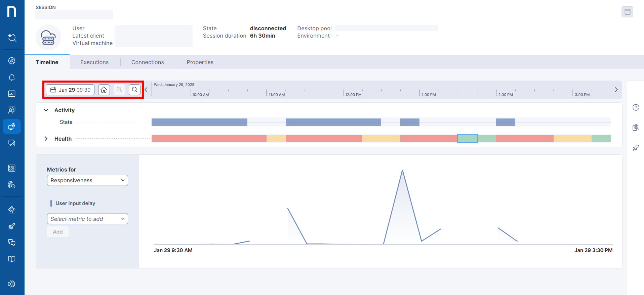Open the alerts bell icon in sidebar
This screenshot has width=644, height=295.
[12, 77]
